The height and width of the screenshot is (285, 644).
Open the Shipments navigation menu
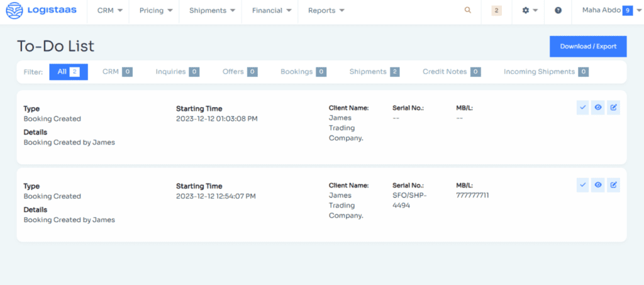pos(212,11)
